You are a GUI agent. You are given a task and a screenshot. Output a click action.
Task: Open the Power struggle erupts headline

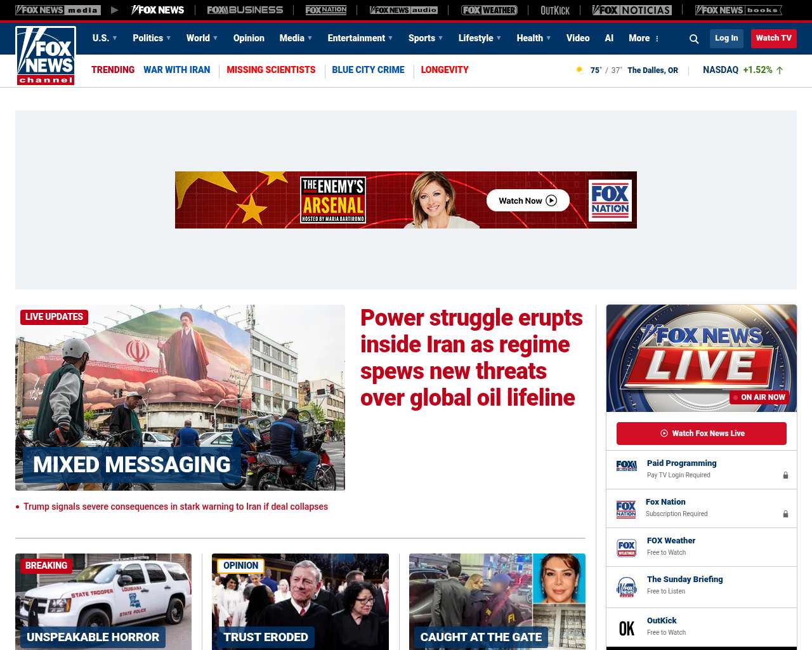(x=471, y=357)
